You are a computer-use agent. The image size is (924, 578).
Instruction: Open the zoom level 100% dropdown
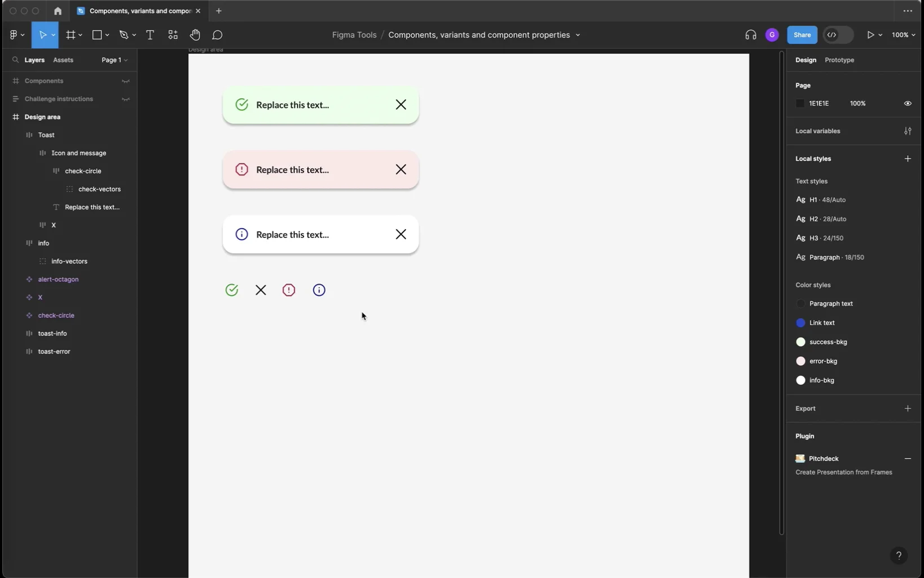pyautogui.click(x=905, y=34)
